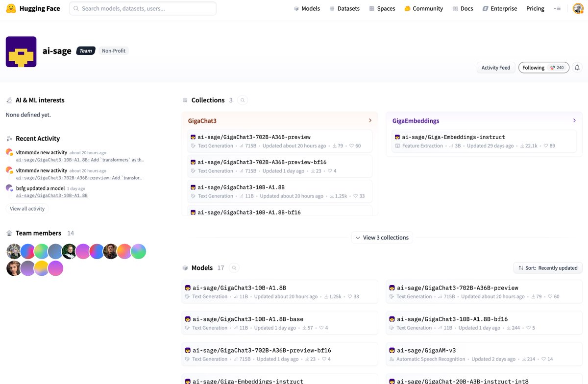Screen dimensions: 588x384
Task: Open GigaChat3-10B-A1.8B-base model card
Action: pos(280,323)
